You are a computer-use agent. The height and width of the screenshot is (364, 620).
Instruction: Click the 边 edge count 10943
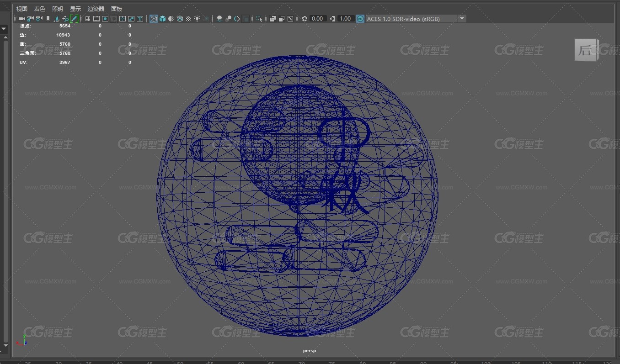click(x=63, y=35)
